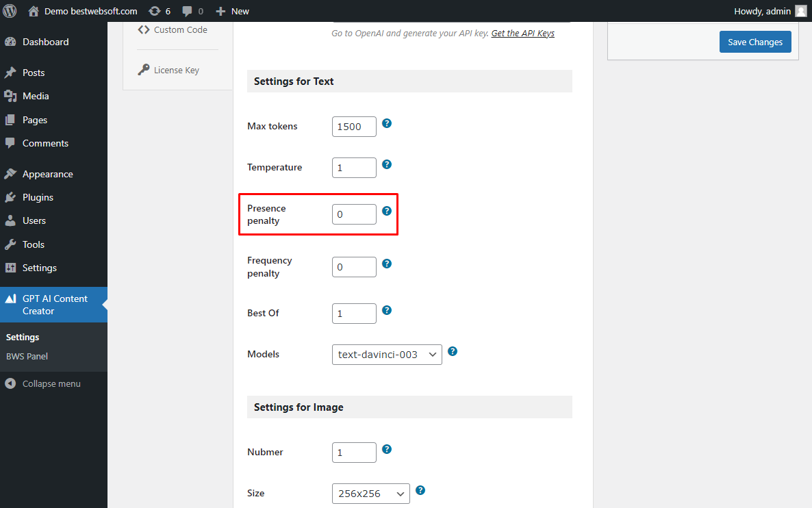The width and height of the screenshot is (812, 508).
Task: Open the updates icon showing 6
Action: coord(154,11)
